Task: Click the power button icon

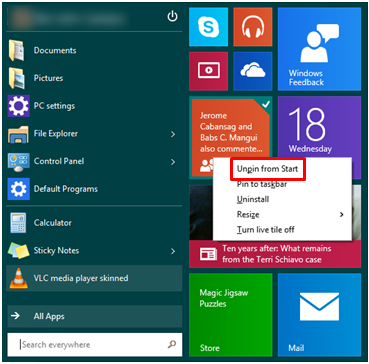Action: (172, 16)
